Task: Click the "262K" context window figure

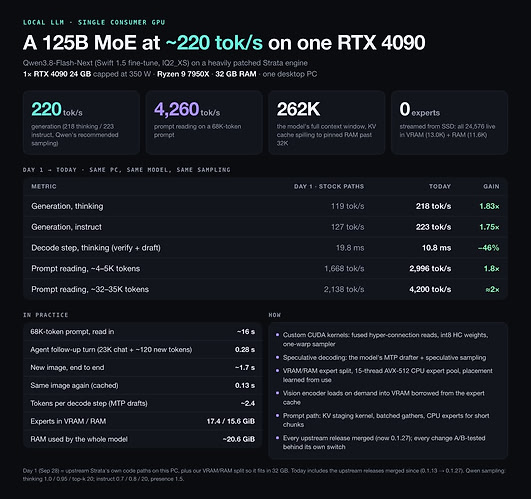Action: click(x=298, y=109)
